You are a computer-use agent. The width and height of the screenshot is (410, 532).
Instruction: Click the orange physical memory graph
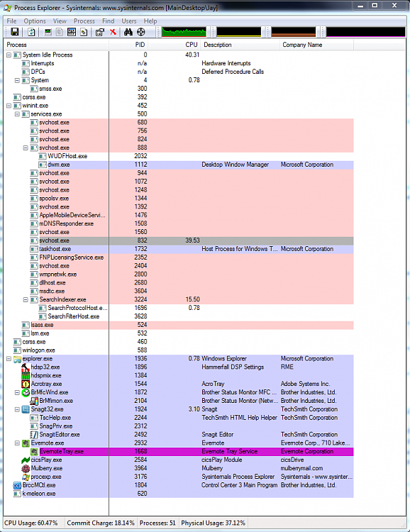tap(294, 32)
